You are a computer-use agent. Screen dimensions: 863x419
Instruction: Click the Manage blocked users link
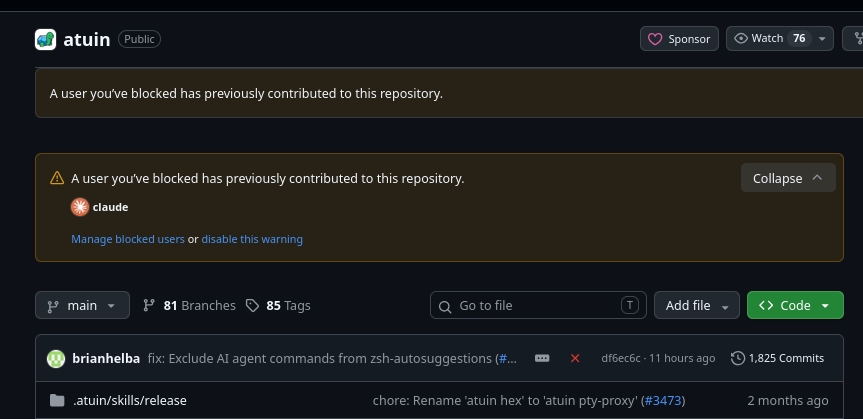[x=128, y=239]
